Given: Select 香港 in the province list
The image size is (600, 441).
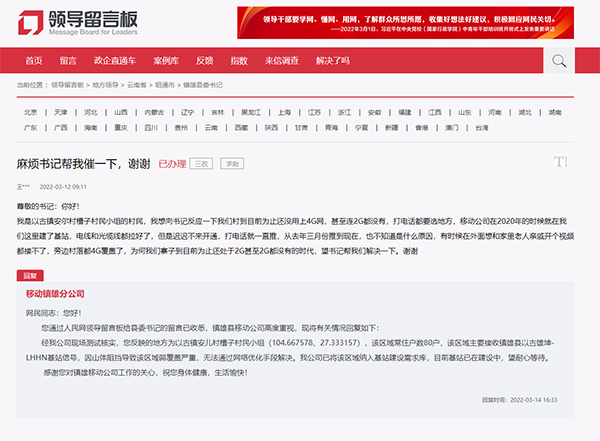Looking at the screenshot, I should 422,127.
